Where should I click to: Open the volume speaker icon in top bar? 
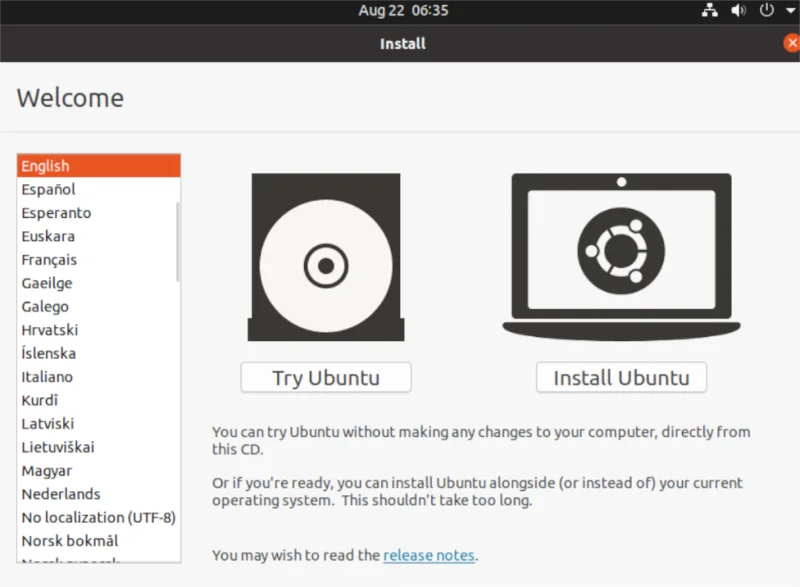pyautogui.click(x=738, y=10)
